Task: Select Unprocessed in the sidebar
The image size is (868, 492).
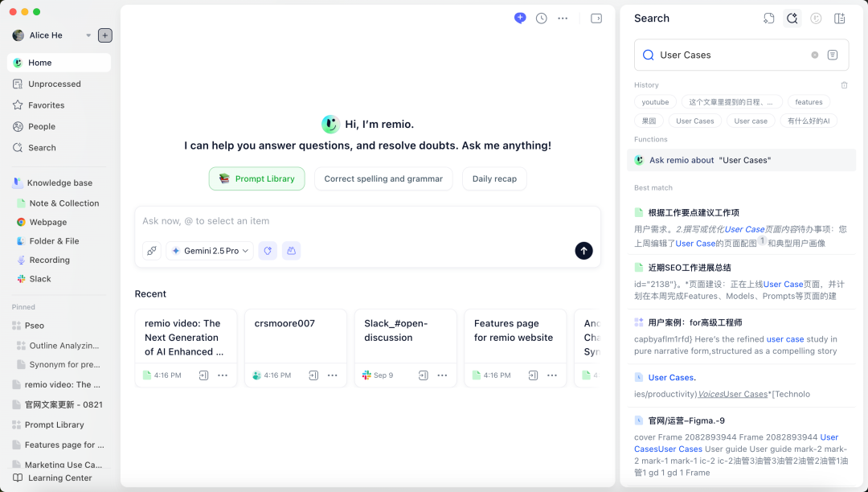Action: tap(54, 84)
